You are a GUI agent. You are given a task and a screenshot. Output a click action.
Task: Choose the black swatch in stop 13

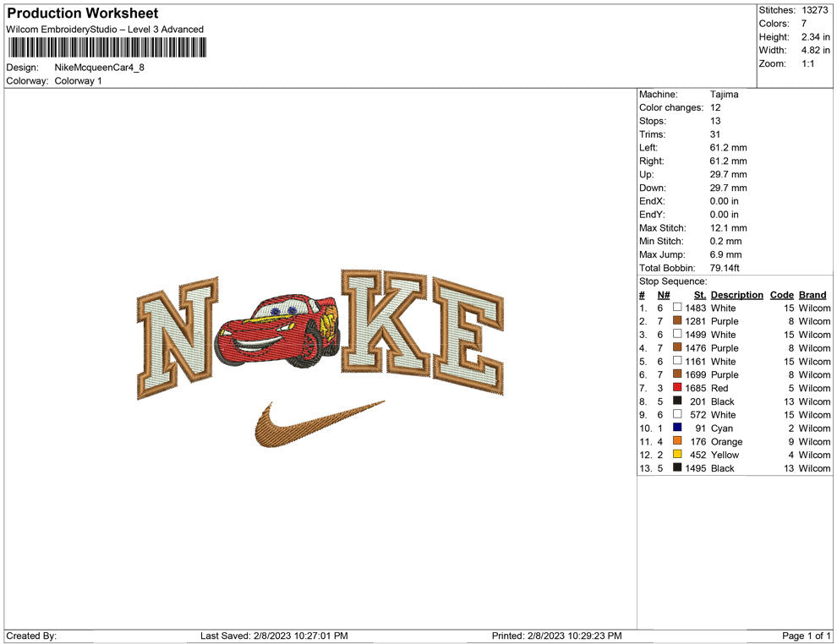coord(677,467)
